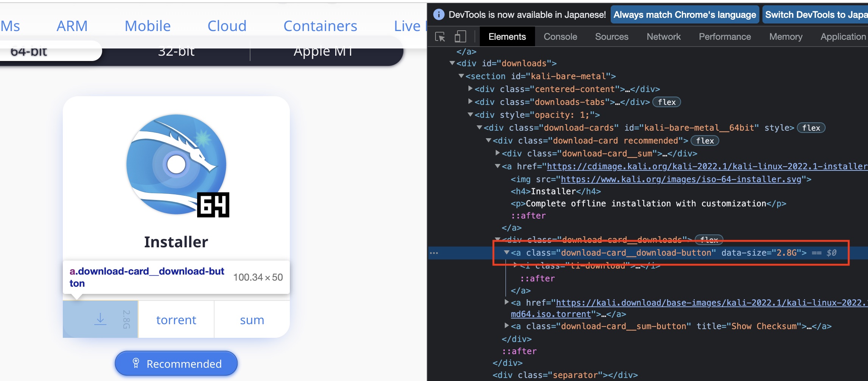Click the download arrow icon on Installer card
Image resolution: width=868 pixels, height=381 pixels.
point(100,319)
